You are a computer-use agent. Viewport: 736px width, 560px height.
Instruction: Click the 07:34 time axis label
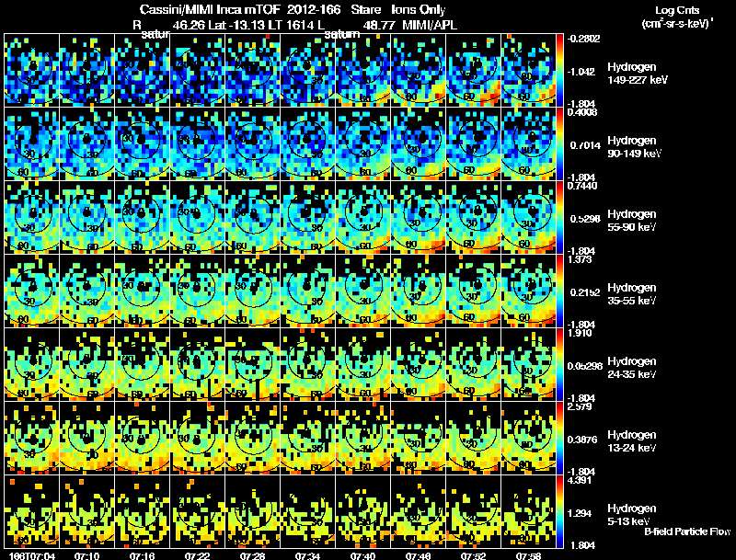pyautogui.click(x=307, y=556)
